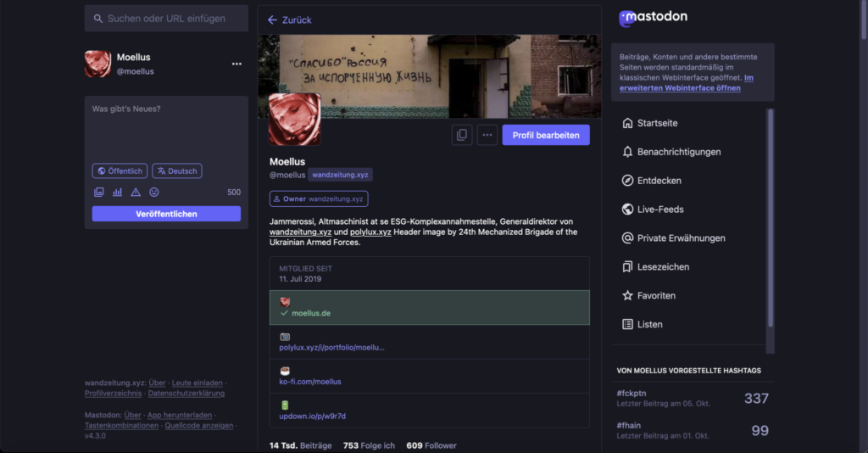Viewport: 868px width, 453px height.
Task: Click the Moellus profile avatar picture
Action: [x=294, y=119]
